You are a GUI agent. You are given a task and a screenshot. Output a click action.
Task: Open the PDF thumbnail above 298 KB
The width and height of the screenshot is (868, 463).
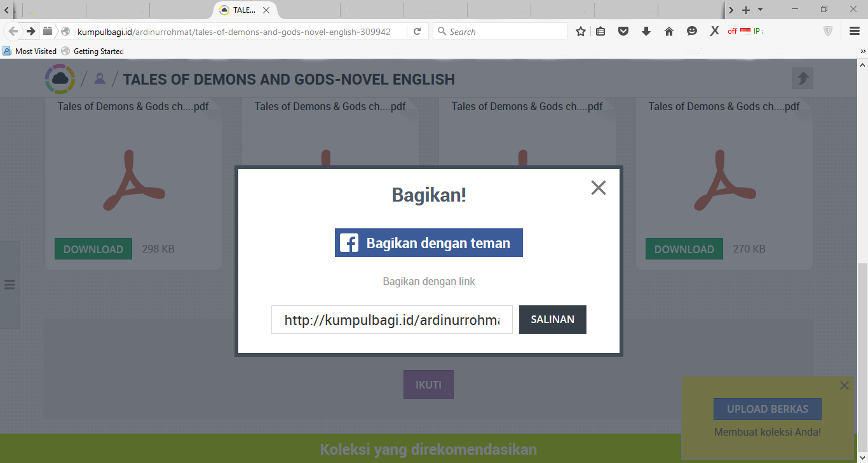[x=133, y=180]
